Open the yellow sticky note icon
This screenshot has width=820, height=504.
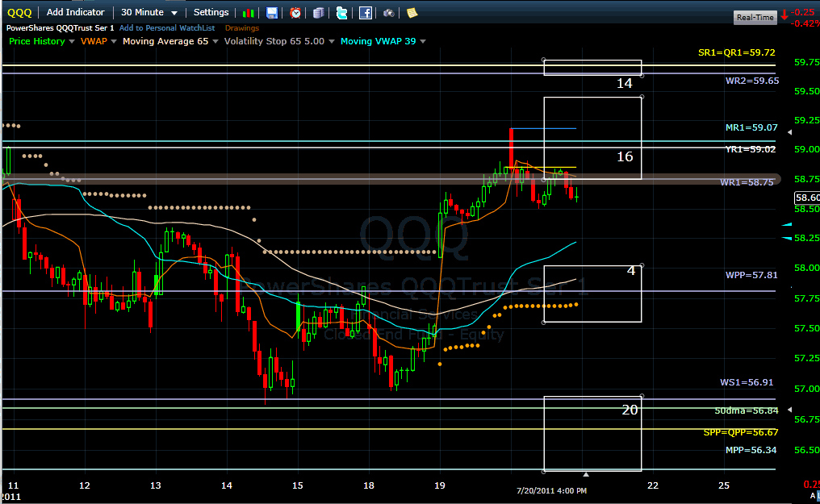pos(412,13)
